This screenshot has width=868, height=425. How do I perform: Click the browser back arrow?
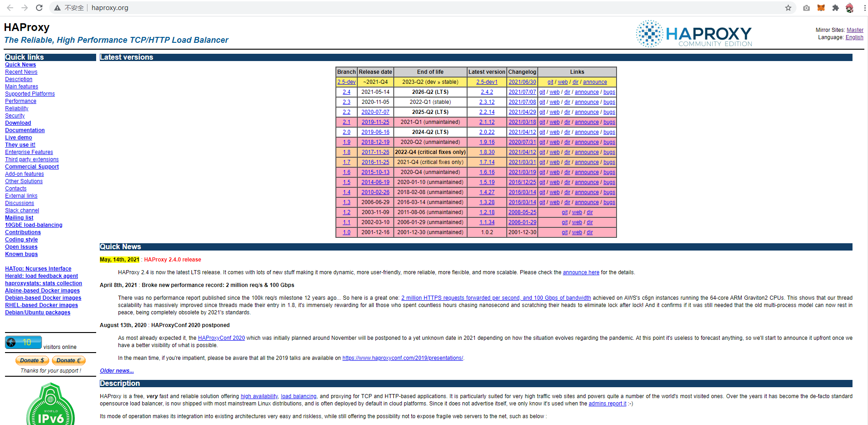tap(10, 8)
